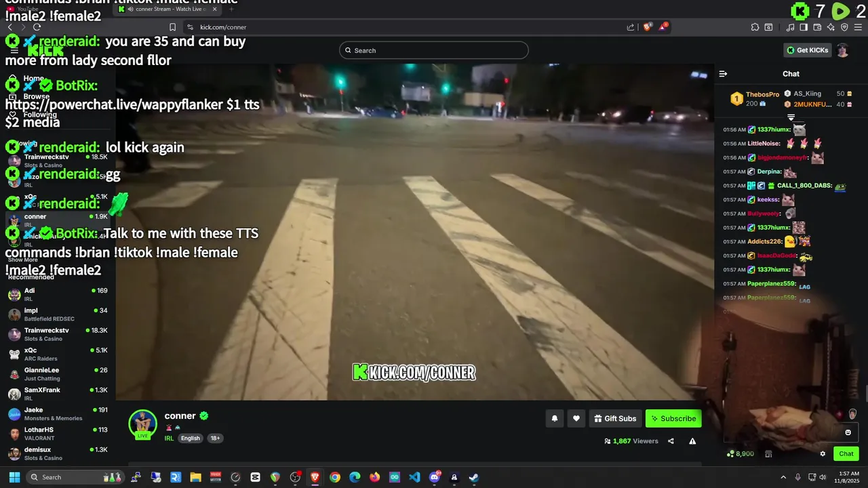
Task: Open chat settings gear icon
Action: tap(823, 454)
